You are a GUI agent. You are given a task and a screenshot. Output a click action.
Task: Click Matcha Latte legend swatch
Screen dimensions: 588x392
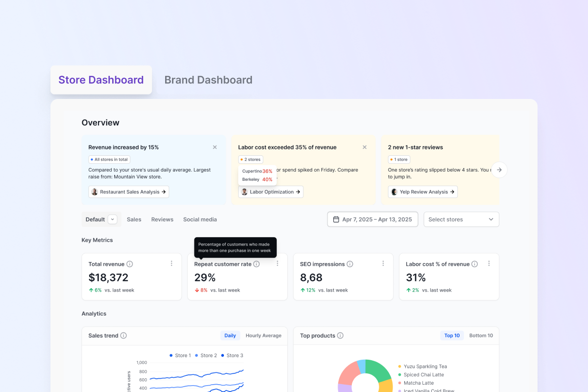click(x=400, y=383)
